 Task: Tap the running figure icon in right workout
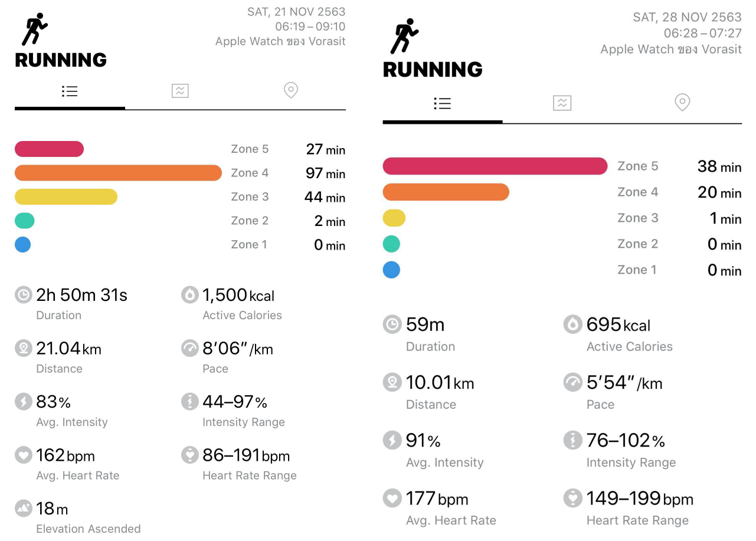coord(404,36)
